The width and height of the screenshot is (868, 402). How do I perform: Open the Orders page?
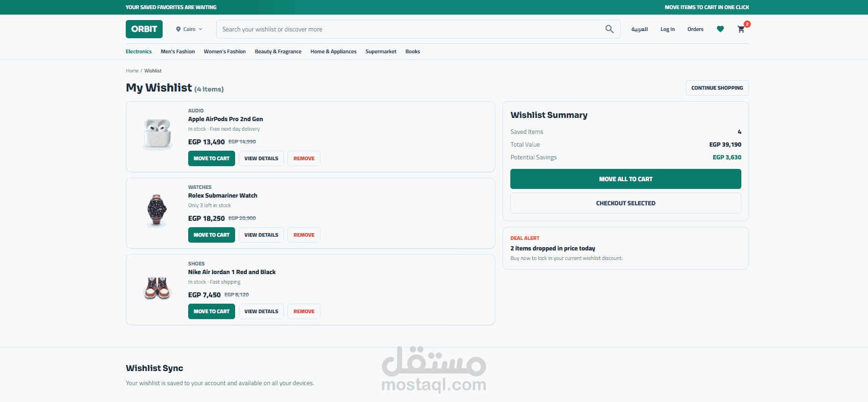pyautogui.click(x=695, y=29)
